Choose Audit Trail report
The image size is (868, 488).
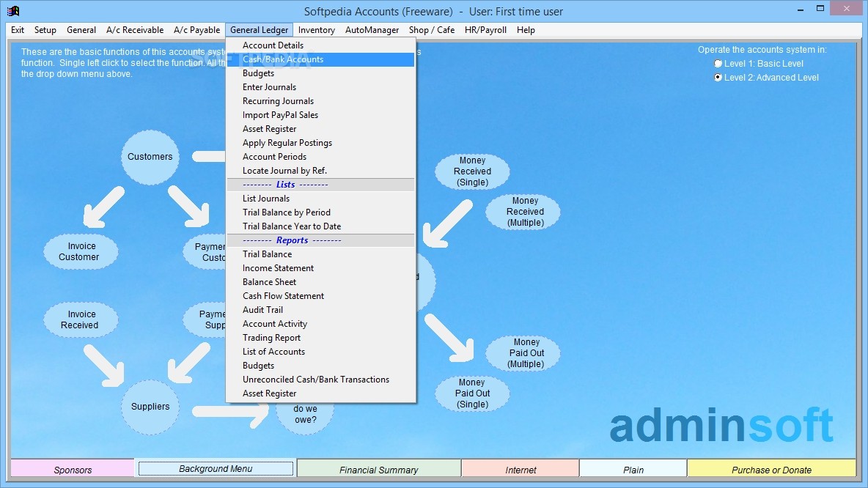(x=320, y=310)
